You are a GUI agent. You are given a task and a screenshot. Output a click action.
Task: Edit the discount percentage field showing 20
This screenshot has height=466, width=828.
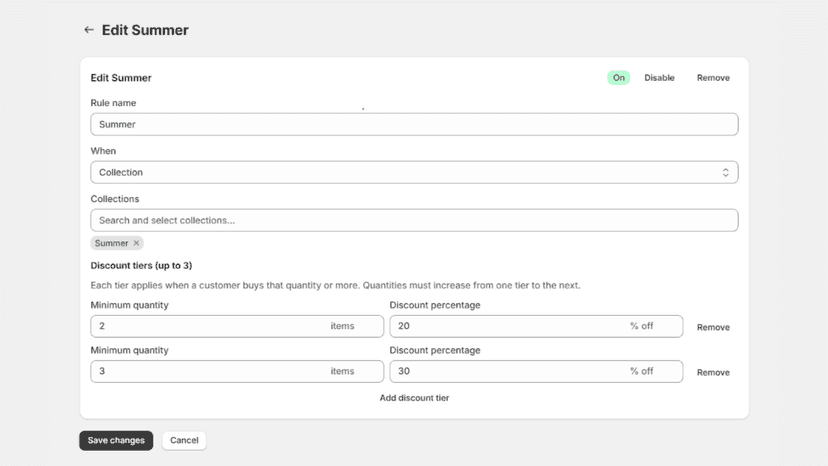pos(536,326)
